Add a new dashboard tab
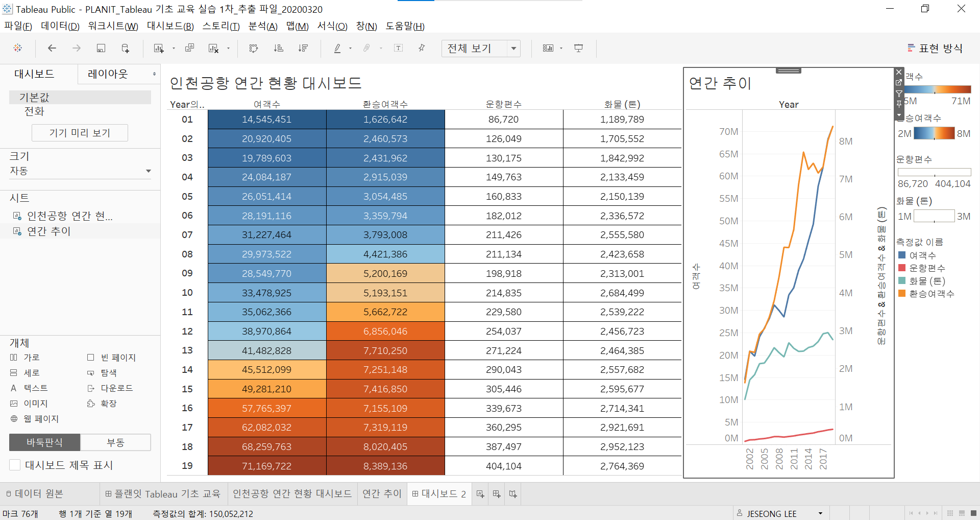Screen dimensions: 980x520 click(x=497, y=494)
